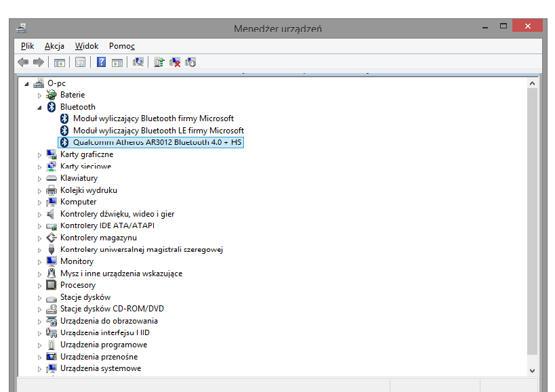Click the blue Help question mark icon

pos(101,62)
